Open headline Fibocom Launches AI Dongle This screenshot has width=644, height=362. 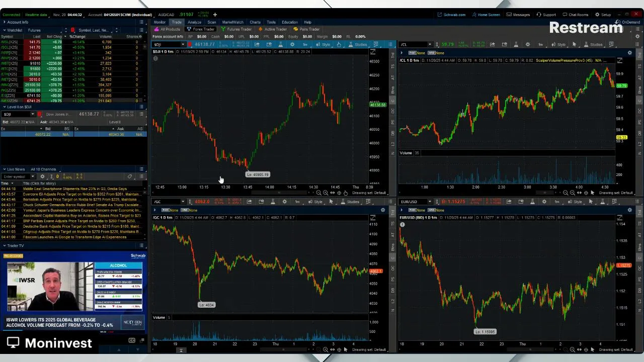click(x=74, y=237)
